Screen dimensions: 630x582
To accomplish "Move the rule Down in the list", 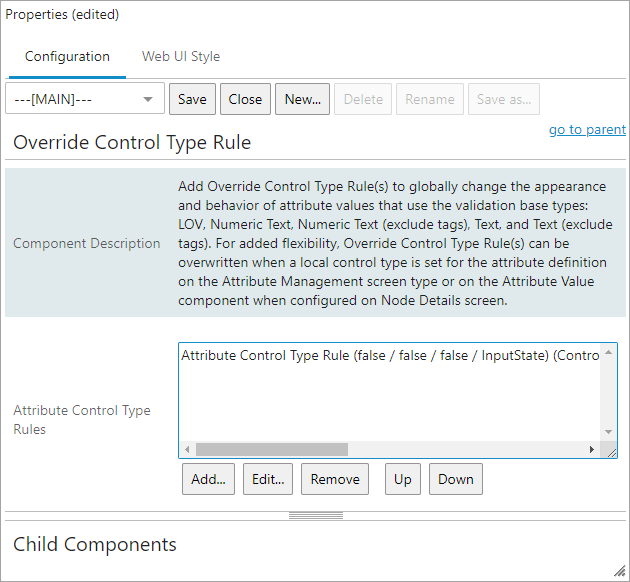I will [x=456, y=479].
